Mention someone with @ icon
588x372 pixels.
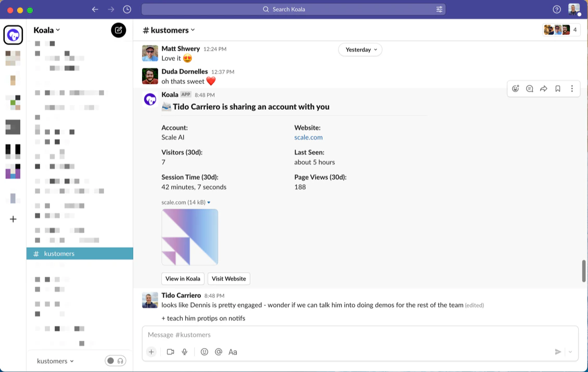[219, 352]
